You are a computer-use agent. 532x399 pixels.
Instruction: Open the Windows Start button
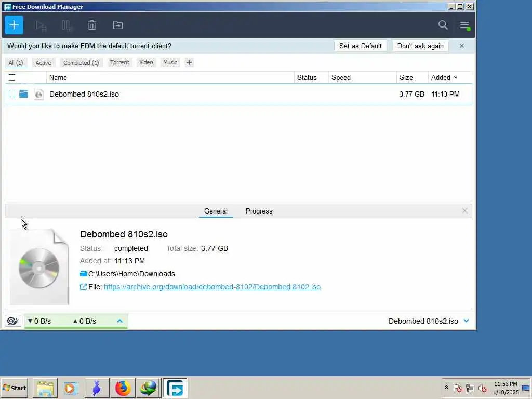click(x=14, y=388)
